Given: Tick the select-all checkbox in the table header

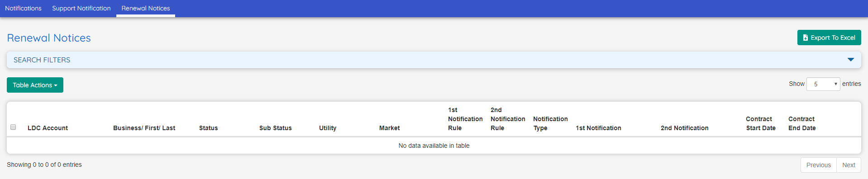Looking at the screenshot, I should point(13,127).
